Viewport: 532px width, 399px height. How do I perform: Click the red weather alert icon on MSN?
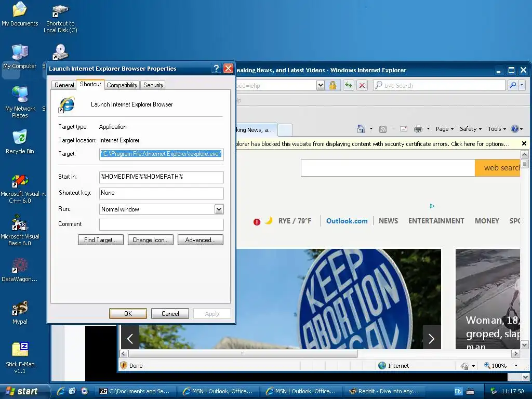click(257, 222)
